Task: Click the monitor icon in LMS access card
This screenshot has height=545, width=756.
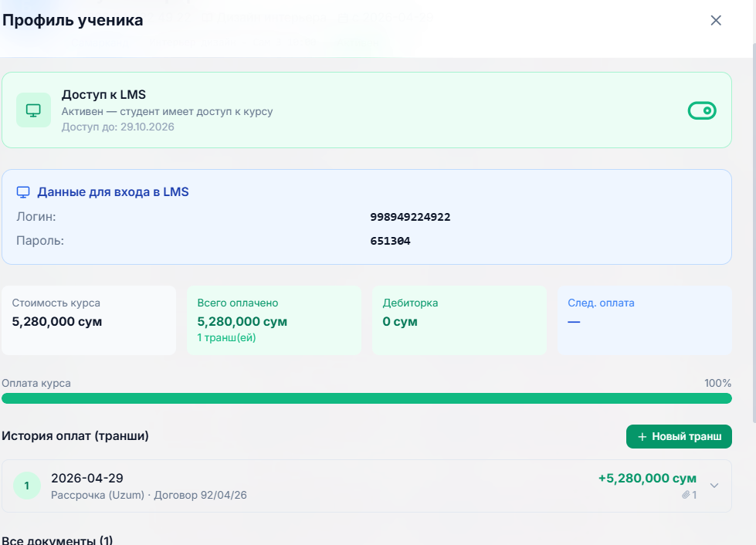Action: point(33,110)
